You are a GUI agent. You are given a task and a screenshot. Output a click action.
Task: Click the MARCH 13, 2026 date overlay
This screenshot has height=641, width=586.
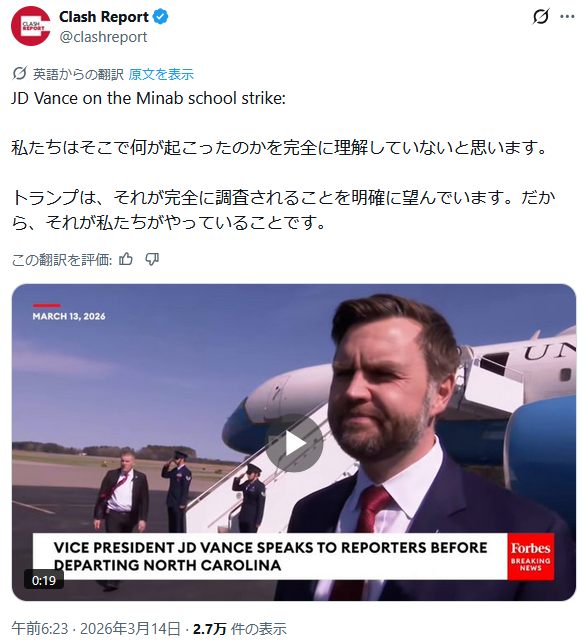(x=69, y=316)
